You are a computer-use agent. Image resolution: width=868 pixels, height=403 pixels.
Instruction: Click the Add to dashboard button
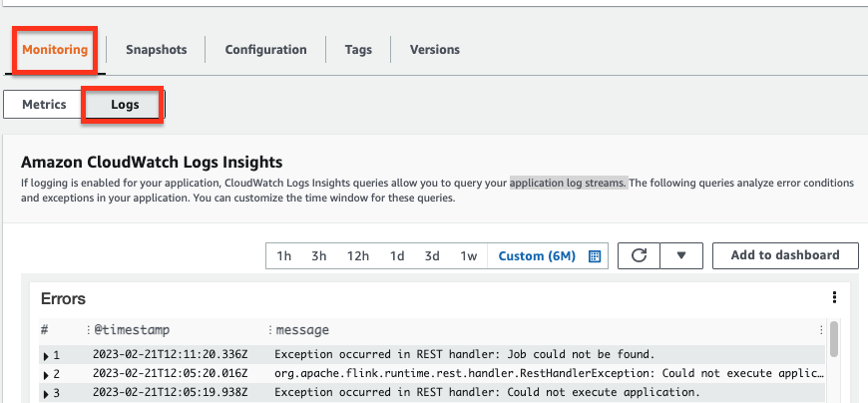(x=785, y=255)
